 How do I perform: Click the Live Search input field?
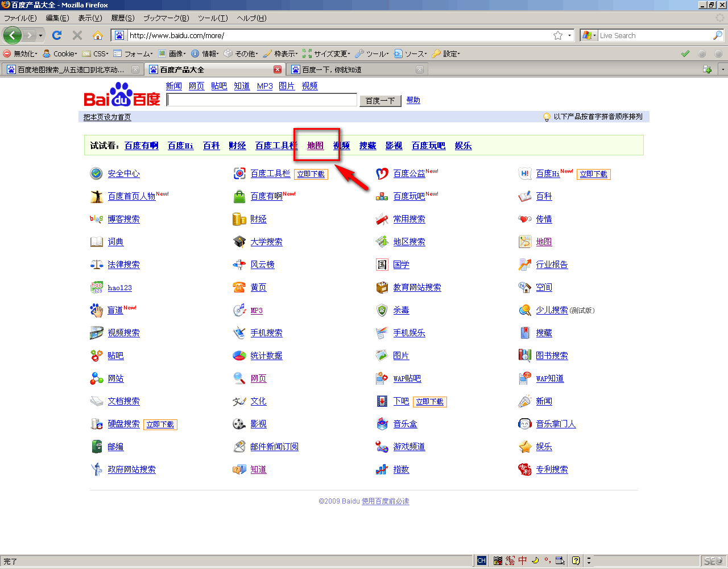point(655,35)
